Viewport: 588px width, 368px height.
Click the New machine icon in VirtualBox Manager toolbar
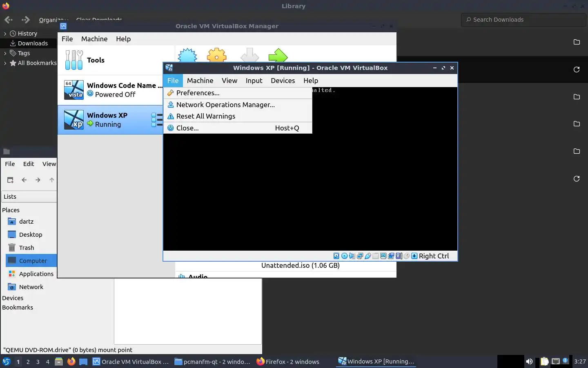(x=187, y=56)
